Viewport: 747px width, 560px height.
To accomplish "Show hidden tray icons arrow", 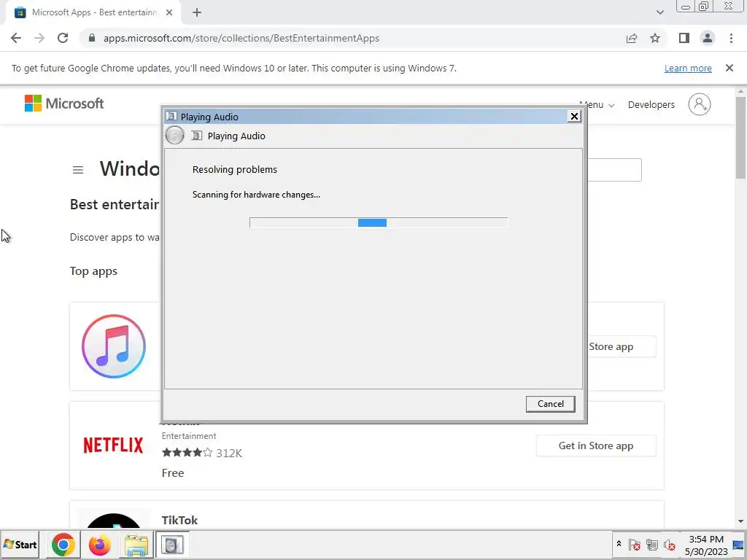I will pyautogui.click(x=619, y=544).
